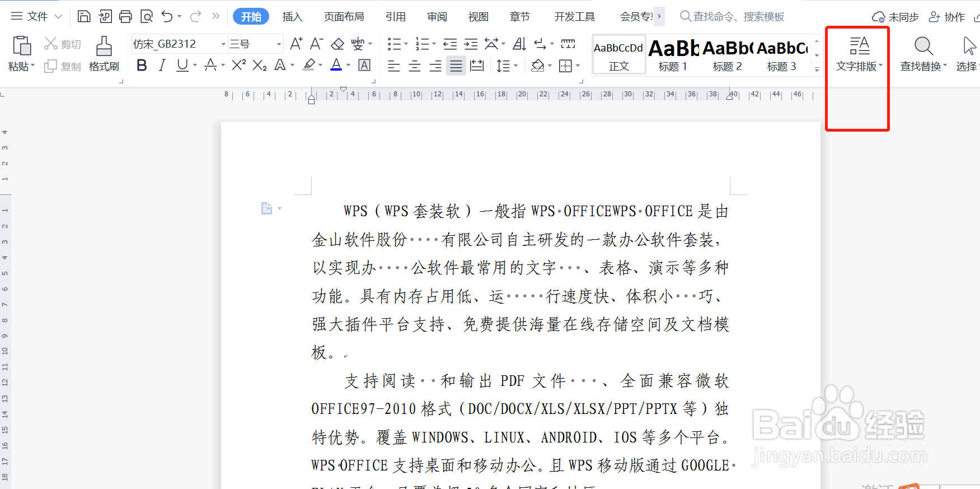Image resolution: width=980 pixels, height=489 pixels.
Task: Set paragraph to center alignment
Action: [415, 66]
